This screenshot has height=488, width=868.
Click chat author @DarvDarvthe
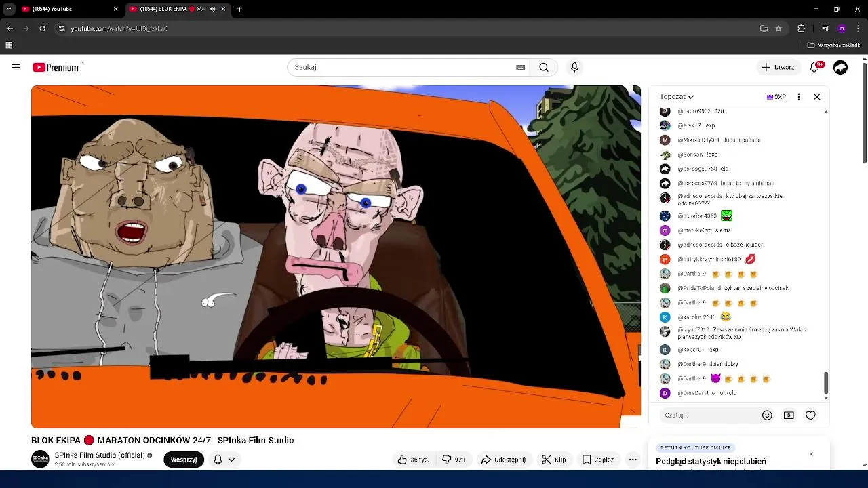pyautogui.click(x=696, y=393)
